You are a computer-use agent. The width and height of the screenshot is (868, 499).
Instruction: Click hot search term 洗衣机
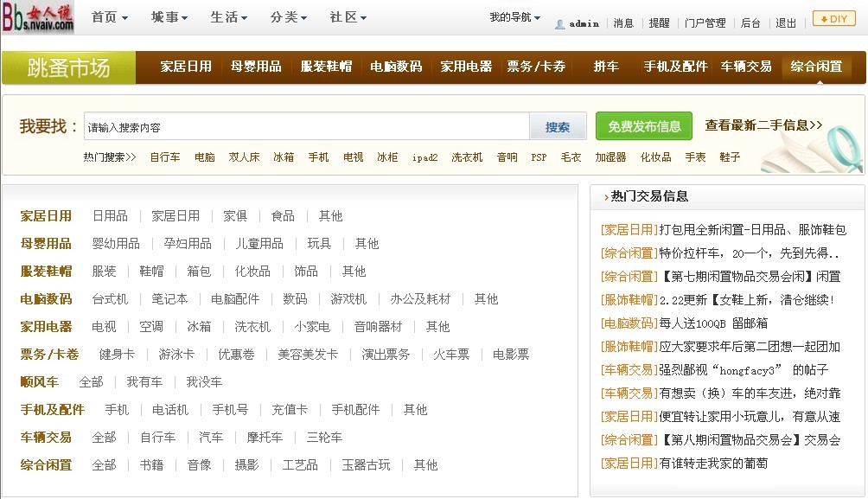(x=467, y=157)
